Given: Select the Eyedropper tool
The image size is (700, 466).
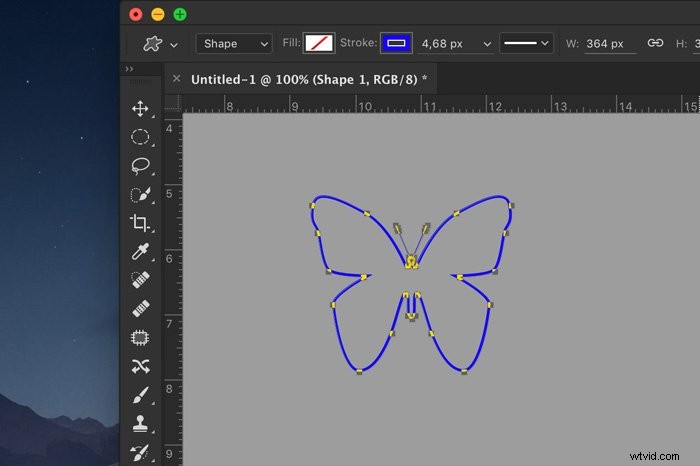Looking at the screenshot, I should click(x=140, y=252).
